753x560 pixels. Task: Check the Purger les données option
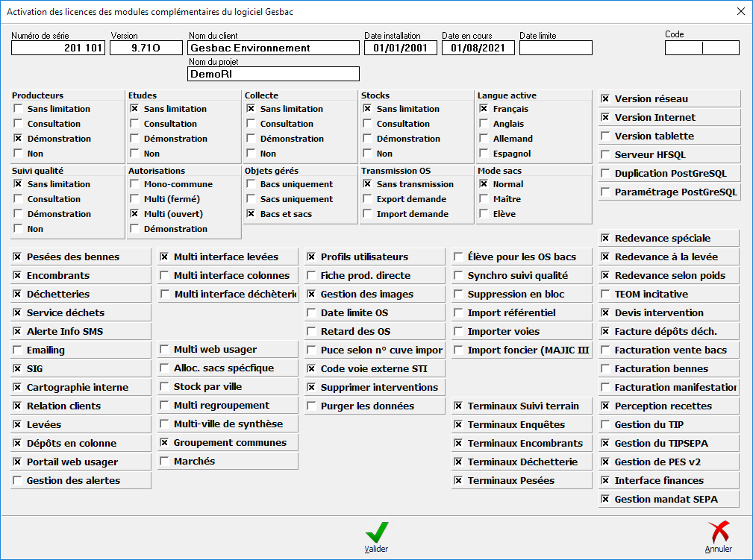tap(311, 406)
